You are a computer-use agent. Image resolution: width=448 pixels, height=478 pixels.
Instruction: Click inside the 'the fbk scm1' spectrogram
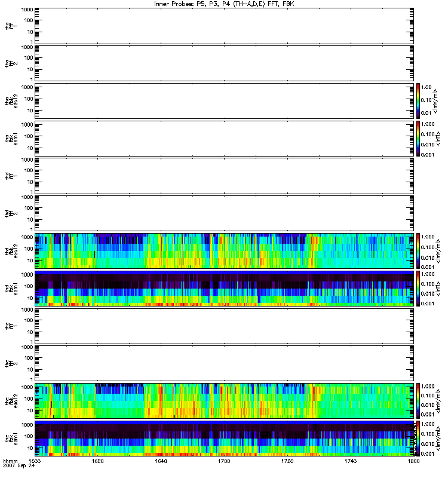click(x=225, y=439)
